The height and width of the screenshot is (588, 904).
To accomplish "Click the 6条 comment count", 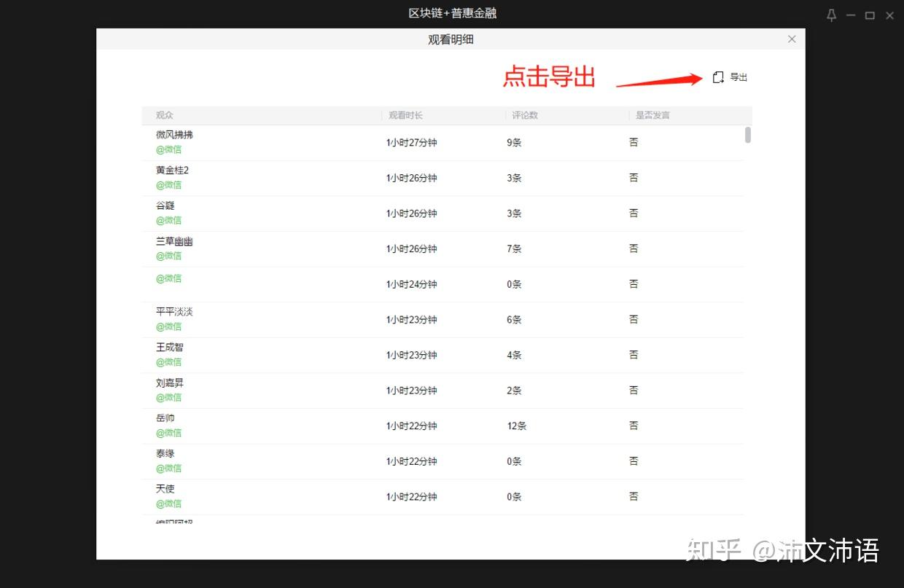I will [515, 320].
